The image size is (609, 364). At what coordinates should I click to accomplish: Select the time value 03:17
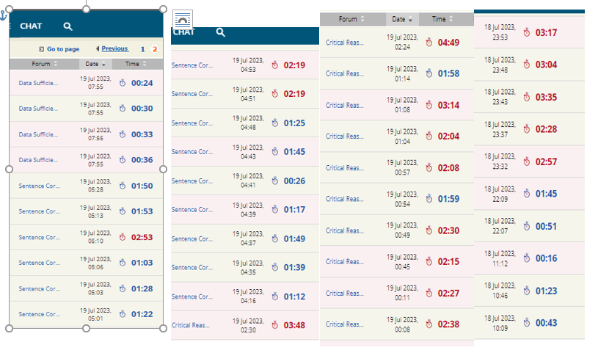click(546, 32)
